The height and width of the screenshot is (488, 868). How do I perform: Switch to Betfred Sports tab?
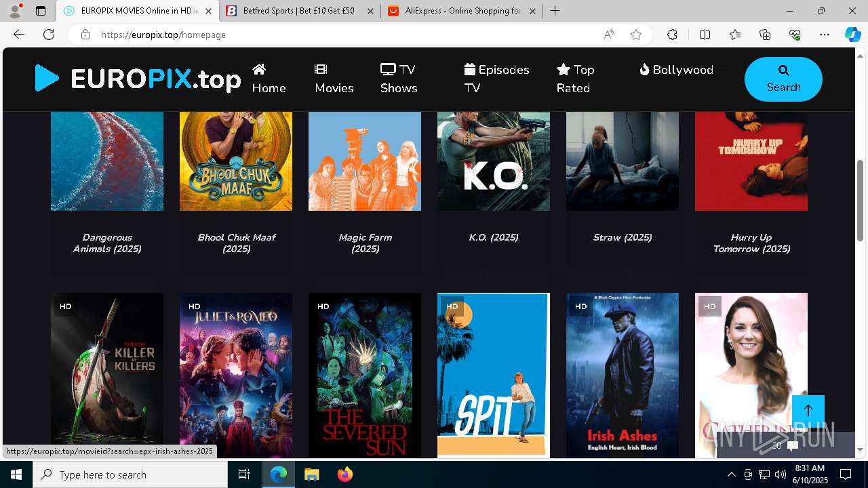(x=298, y=11)
